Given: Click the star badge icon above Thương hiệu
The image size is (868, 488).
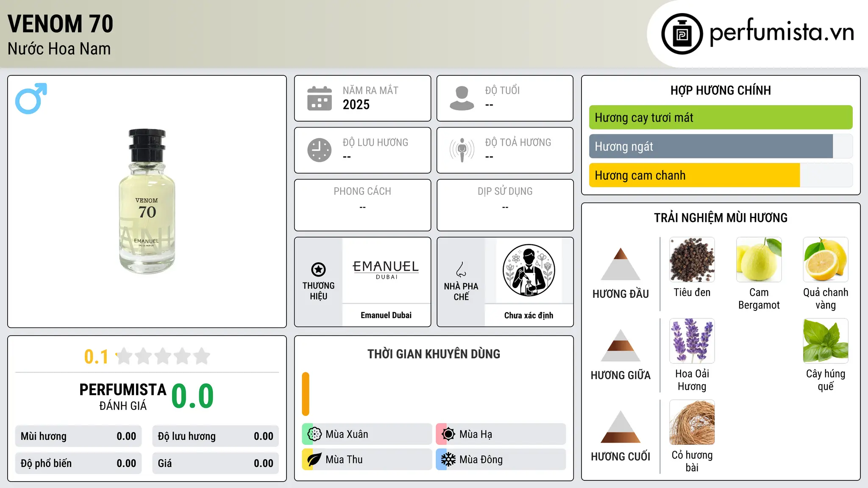Looking at the screenshot, I should [x=318, y=269].
